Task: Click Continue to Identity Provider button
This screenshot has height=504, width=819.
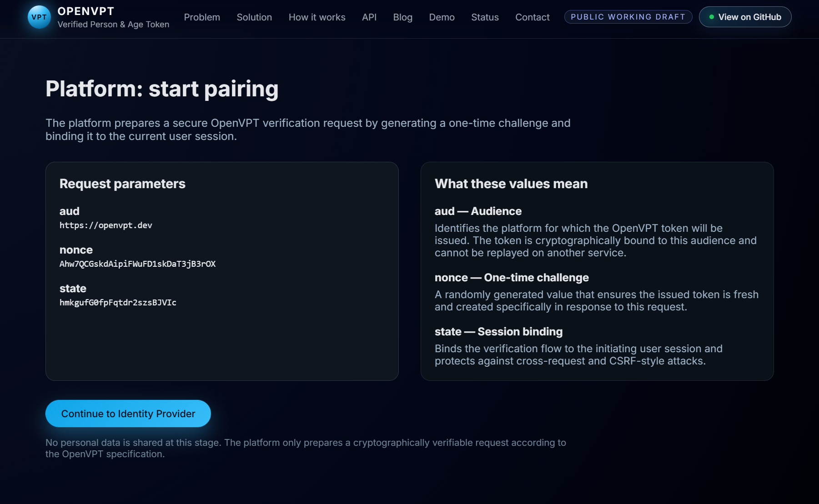Action: point(128,414)
